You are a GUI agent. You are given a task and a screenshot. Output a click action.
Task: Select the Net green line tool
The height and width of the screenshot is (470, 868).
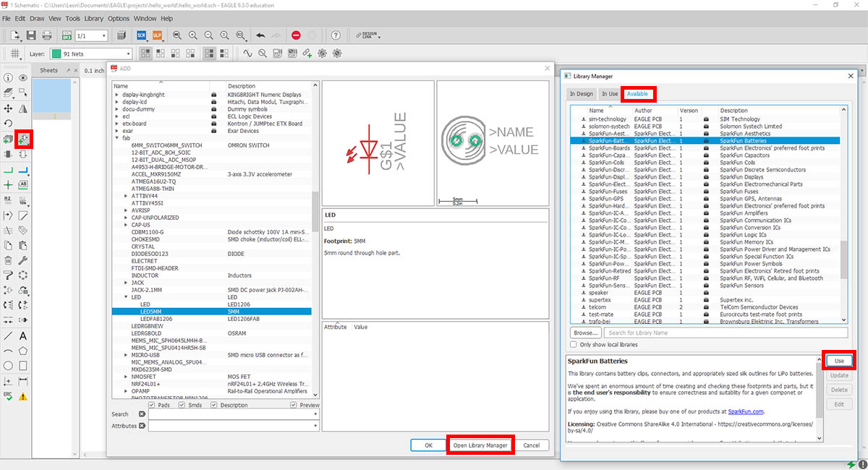point(9,169)
